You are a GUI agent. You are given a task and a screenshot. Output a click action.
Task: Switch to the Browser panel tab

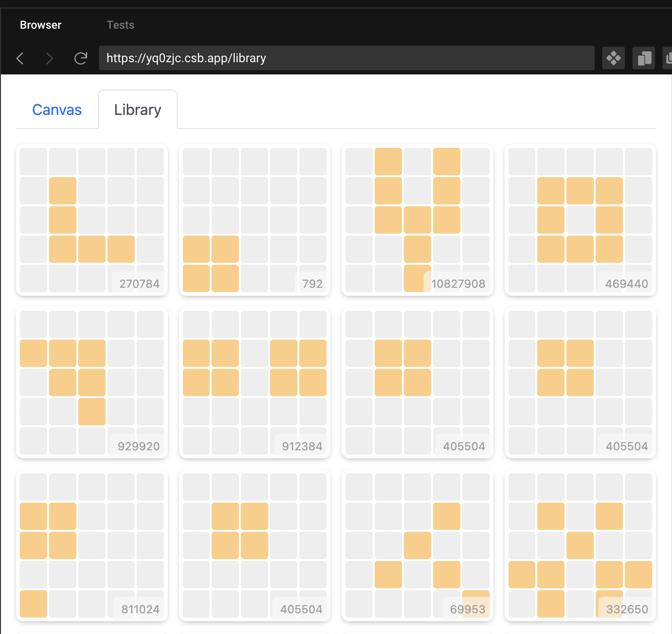(41, 25)
